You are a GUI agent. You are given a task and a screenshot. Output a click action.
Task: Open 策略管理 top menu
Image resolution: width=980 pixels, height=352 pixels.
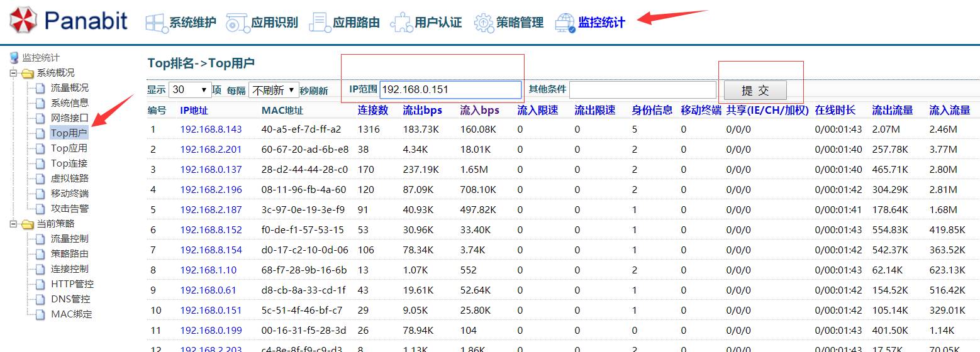pyautogui.click(x=520, y=23)
